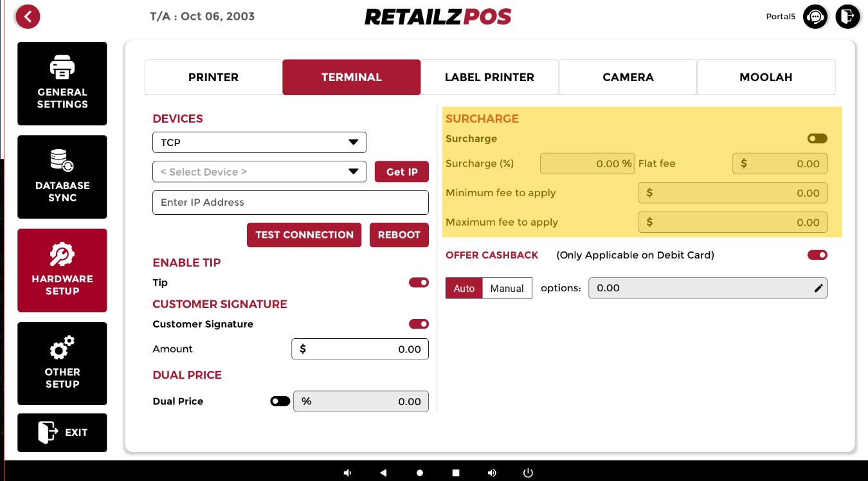Click the Enter IP Address field
The width and height of the screenshot is (868, 481).
point(290,203)
